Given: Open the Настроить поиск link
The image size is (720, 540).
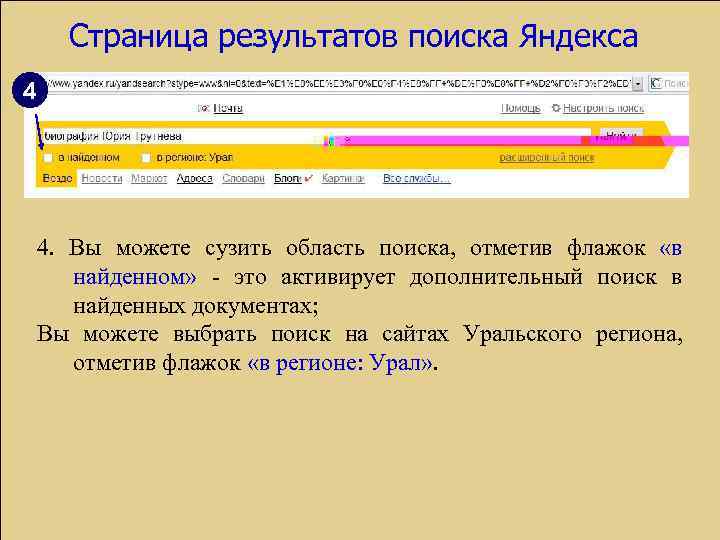Looking at the screenshot, I should [603, 108].
